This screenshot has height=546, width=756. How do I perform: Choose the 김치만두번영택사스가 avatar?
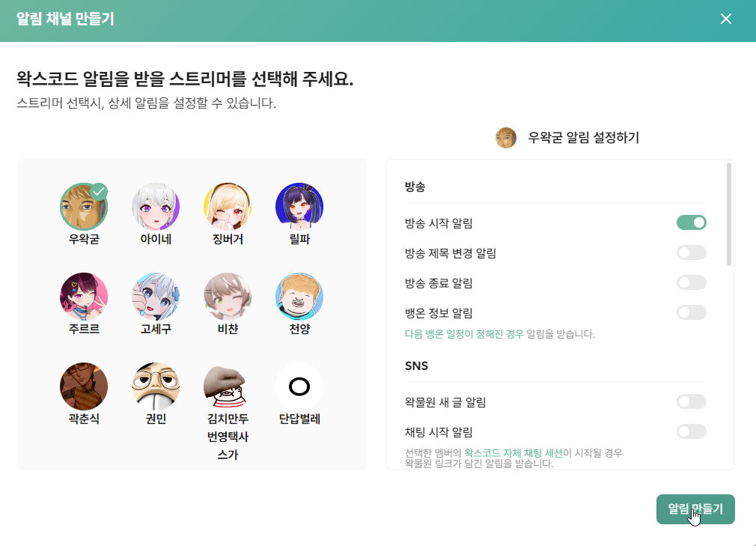tap(228, 386)
